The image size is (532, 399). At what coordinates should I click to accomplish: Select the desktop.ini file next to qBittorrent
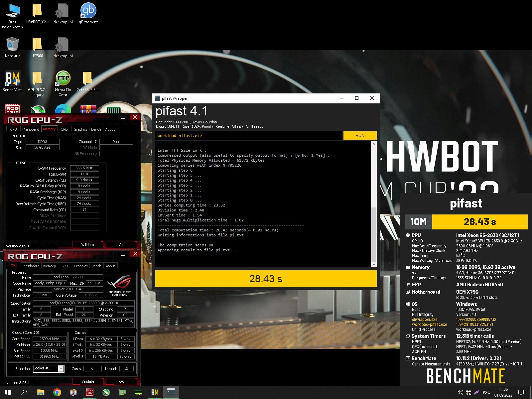(x=63, y=13)
